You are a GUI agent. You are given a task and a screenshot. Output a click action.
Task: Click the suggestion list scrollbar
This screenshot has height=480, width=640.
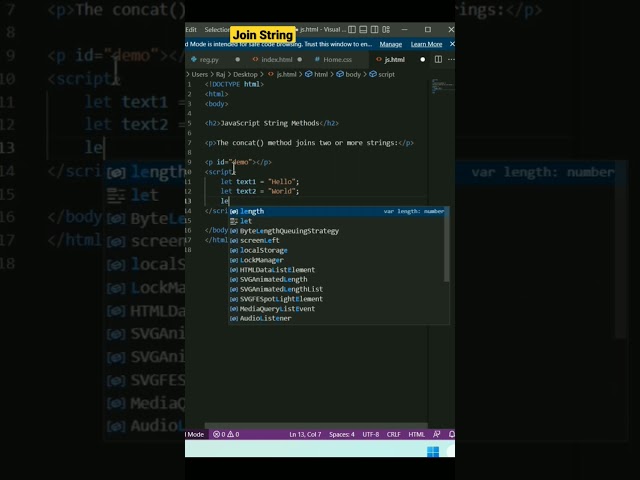pyautogui.click(x=447, y=244)
